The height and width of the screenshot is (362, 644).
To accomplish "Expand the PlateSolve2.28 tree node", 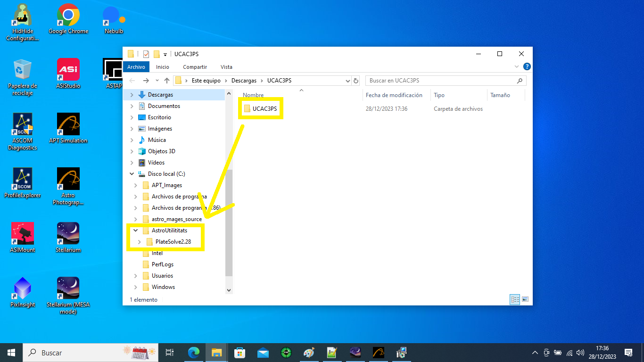I will (x=139, y=242).
